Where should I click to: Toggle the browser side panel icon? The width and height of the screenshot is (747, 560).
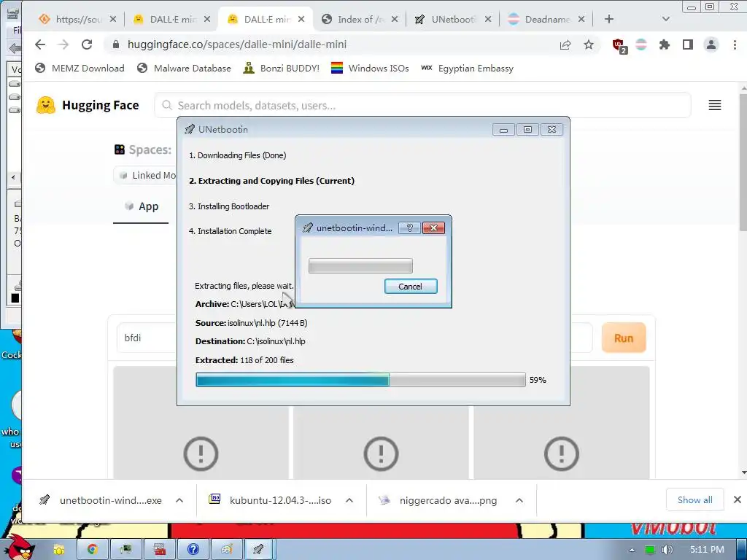click(x=687, y=44)
